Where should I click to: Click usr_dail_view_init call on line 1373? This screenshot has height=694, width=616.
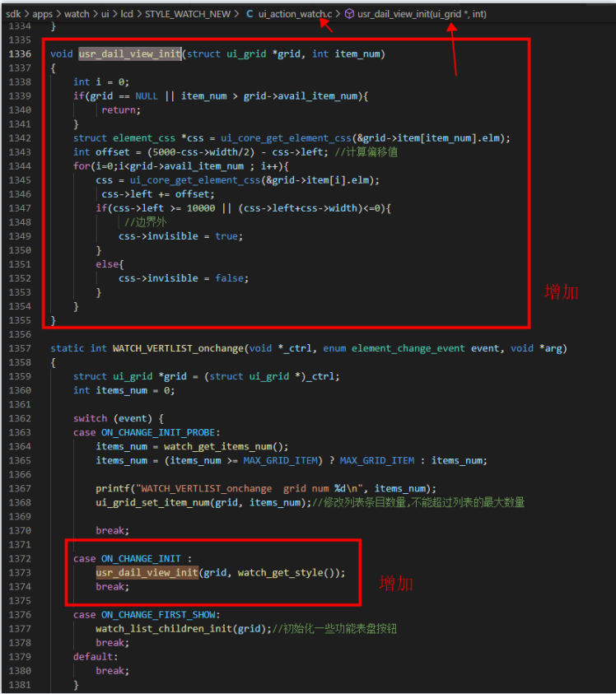click(x=147, y=573)
